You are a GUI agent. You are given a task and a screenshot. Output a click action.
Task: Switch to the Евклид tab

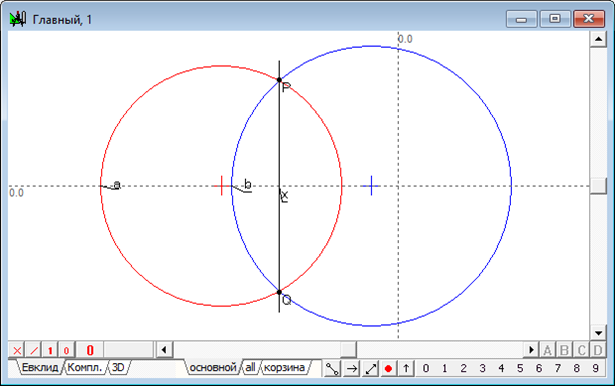(x=40, y=368)
